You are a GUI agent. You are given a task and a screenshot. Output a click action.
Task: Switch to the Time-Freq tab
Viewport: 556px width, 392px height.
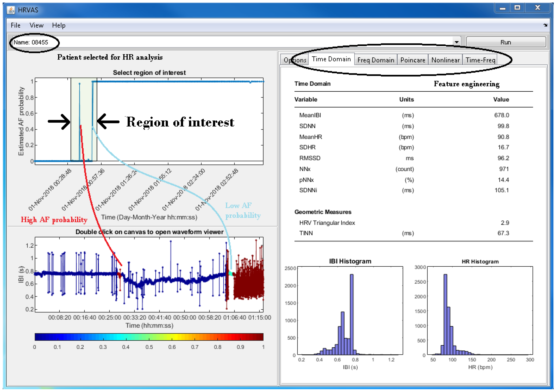click(x=480, y=60)
